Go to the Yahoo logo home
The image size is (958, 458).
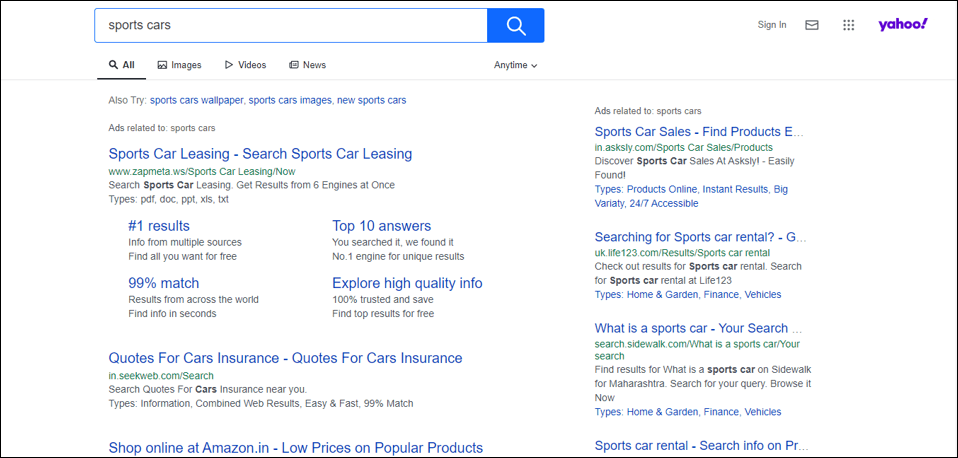point(903,24)
